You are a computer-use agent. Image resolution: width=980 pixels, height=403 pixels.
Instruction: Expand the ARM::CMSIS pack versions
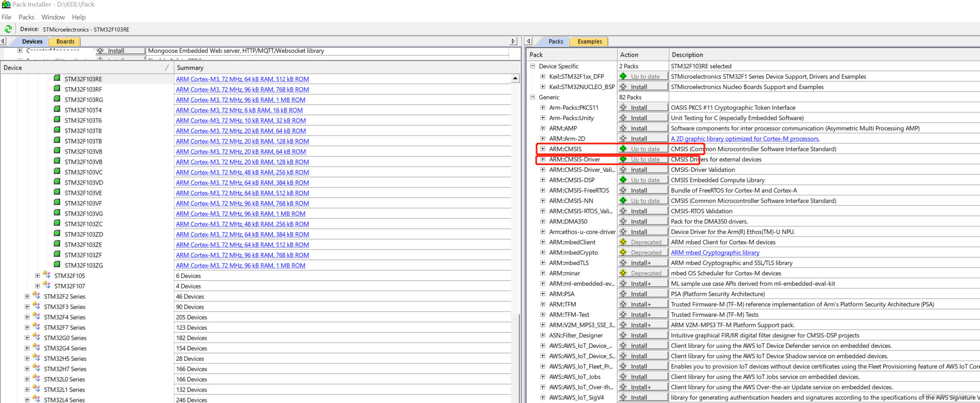543,149
